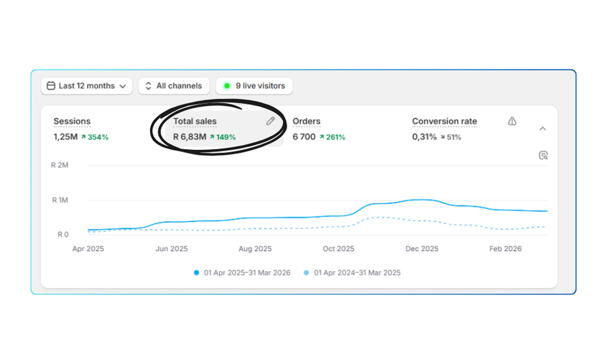Screen dimensions: 607x364
Task: Click the Dec 2025 axis label
Action: coord(422,249)
